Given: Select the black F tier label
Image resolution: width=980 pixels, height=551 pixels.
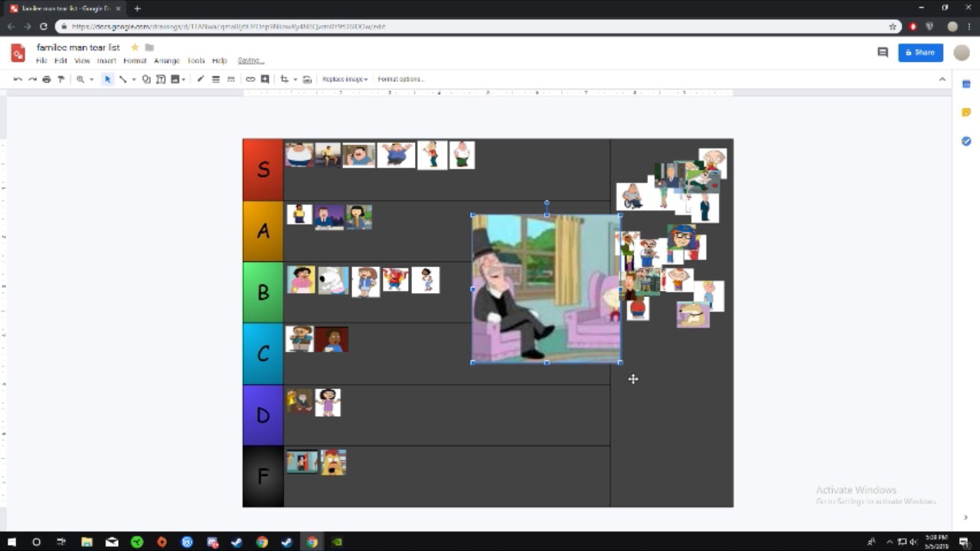Looking at the screenshot, I should (x=263, y=476).
